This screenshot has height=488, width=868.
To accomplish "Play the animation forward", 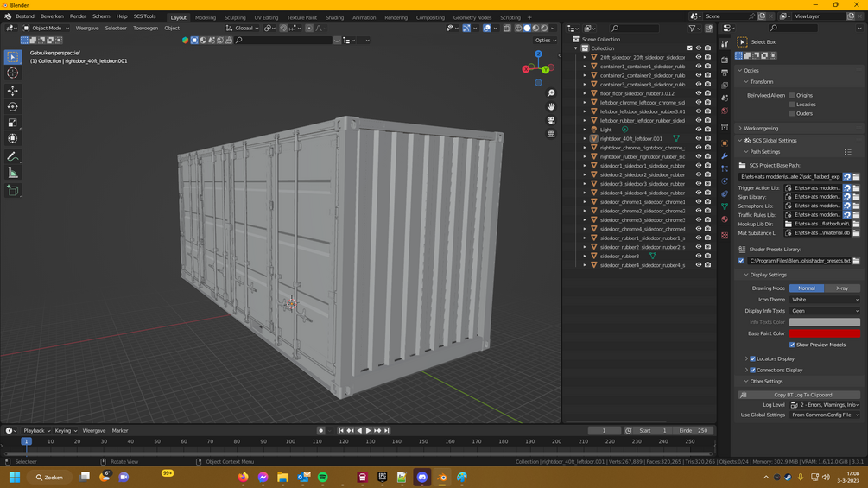I will tap(368, 430).
